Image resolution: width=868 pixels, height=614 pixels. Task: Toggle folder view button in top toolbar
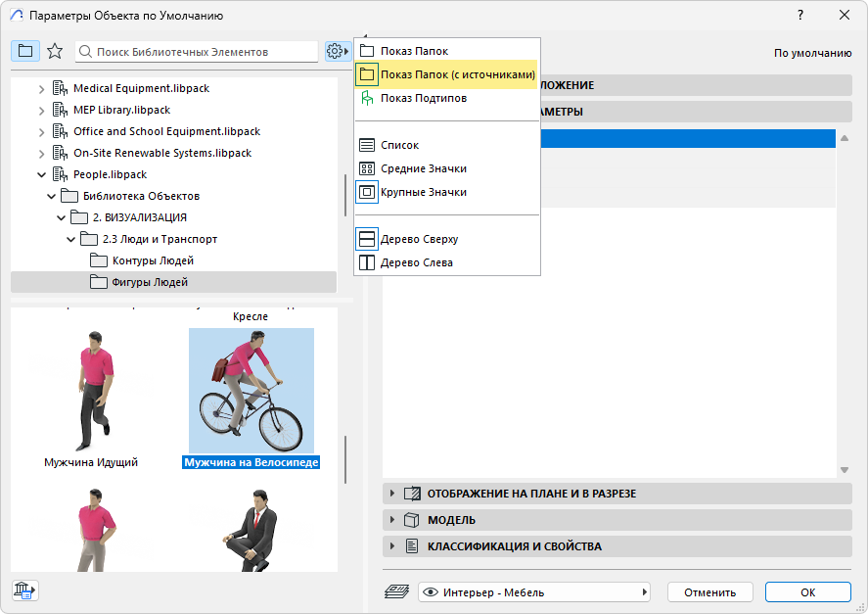pos(25,52)
